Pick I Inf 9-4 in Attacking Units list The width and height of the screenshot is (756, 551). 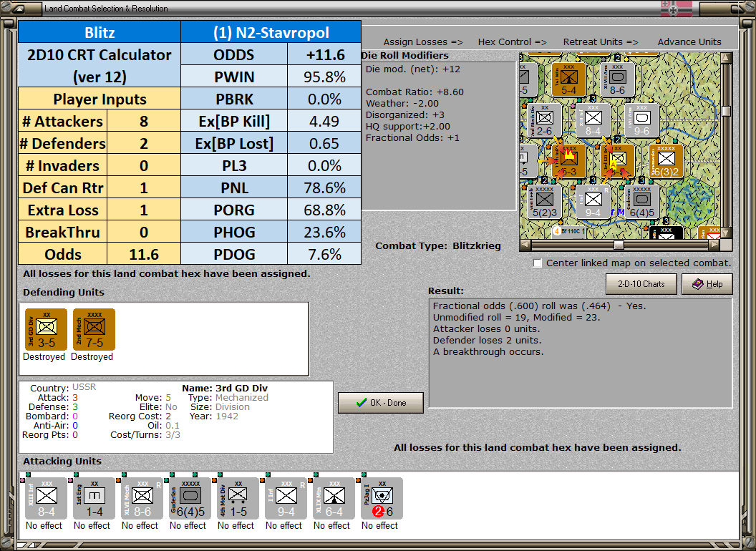click(x=286, y=499)
